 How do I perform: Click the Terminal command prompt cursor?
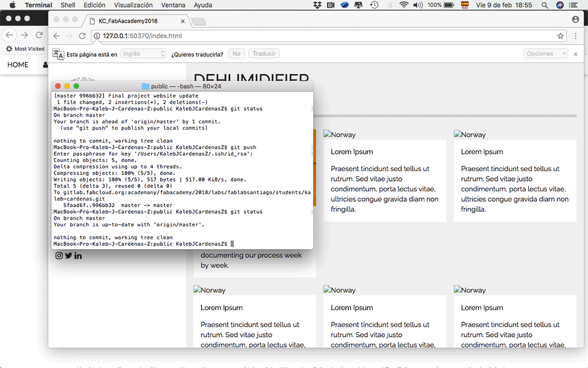[232, 244]
